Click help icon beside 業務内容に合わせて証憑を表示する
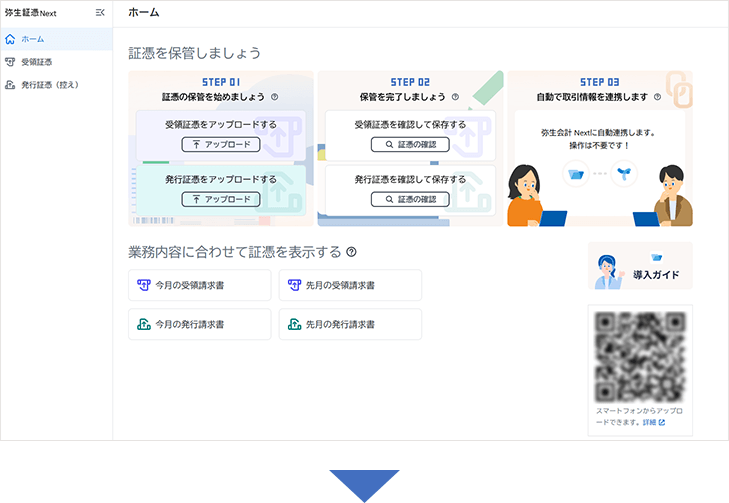The height and width of the screenshot is (503, 729). point(351,252)
